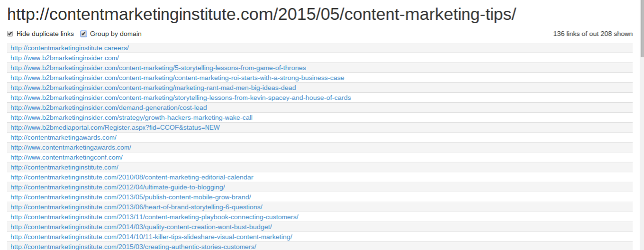Open the growth-hackers-marketing-wake-call link
Viewport: 644px width, 250px height.
(x=131, y=117)
